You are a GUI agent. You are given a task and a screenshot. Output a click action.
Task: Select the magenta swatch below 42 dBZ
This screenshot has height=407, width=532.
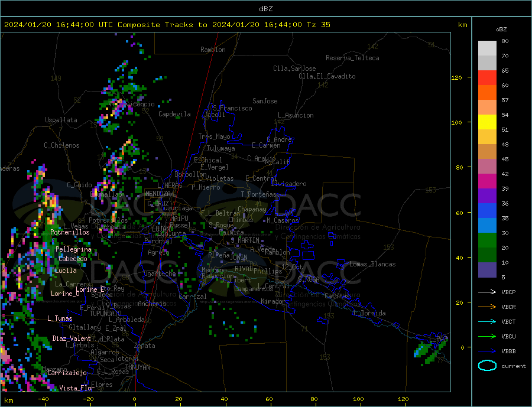487,181
